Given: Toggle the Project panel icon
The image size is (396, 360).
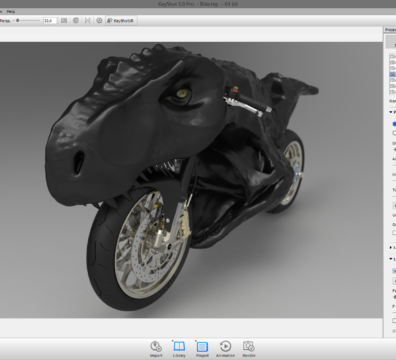Looking at the screenshot, I should [202, 349].
